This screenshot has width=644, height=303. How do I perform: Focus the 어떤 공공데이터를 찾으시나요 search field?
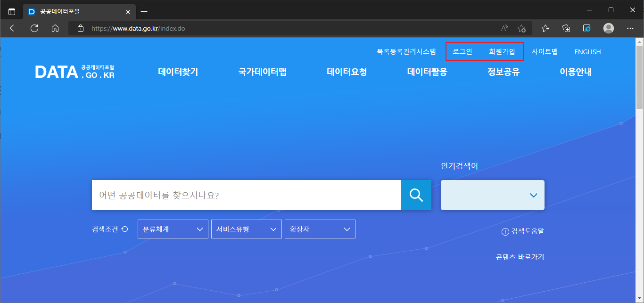click(x=247, y=195)
